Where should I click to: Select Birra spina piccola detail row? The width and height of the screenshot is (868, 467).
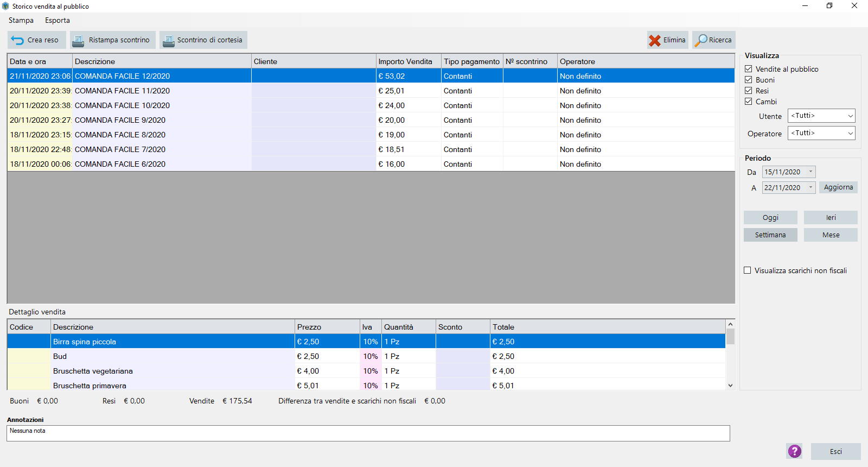[x=366, y=342]
